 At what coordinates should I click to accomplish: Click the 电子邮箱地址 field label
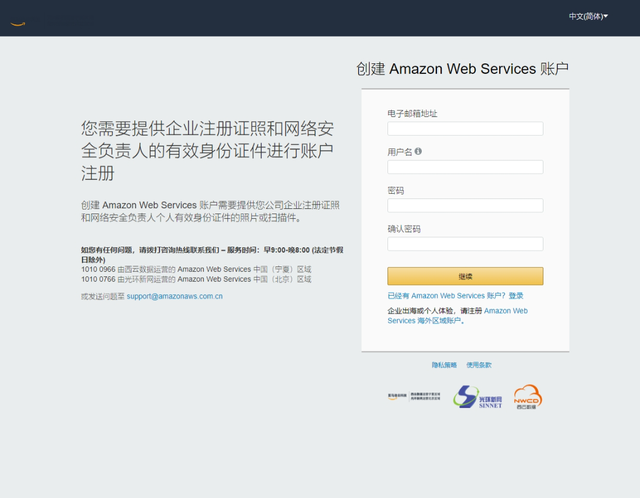pyautogui.click(x=412, y=113)
